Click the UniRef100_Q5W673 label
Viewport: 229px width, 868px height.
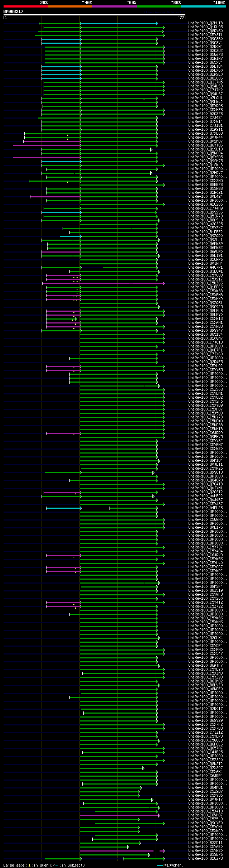(205, 55)
